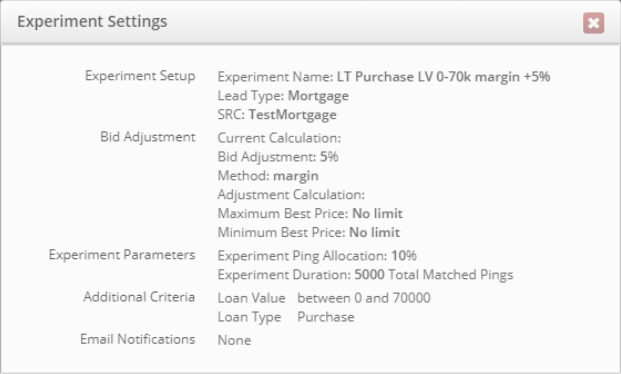Select the Minimum Best Price No limit line

(x=309, y=232)
